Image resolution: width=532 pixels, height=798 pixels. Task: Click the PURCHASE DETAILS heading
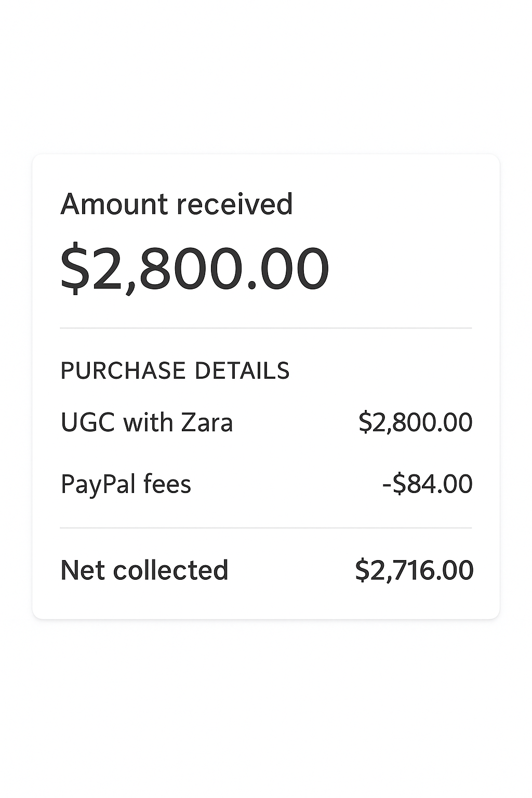[175, 371]
